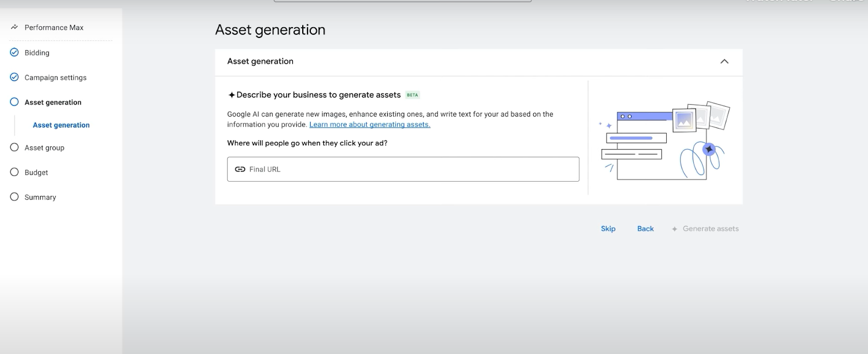868x354 pixels.
Task: Collapse the Asset generation card chevron
Action: click(724, 61)
